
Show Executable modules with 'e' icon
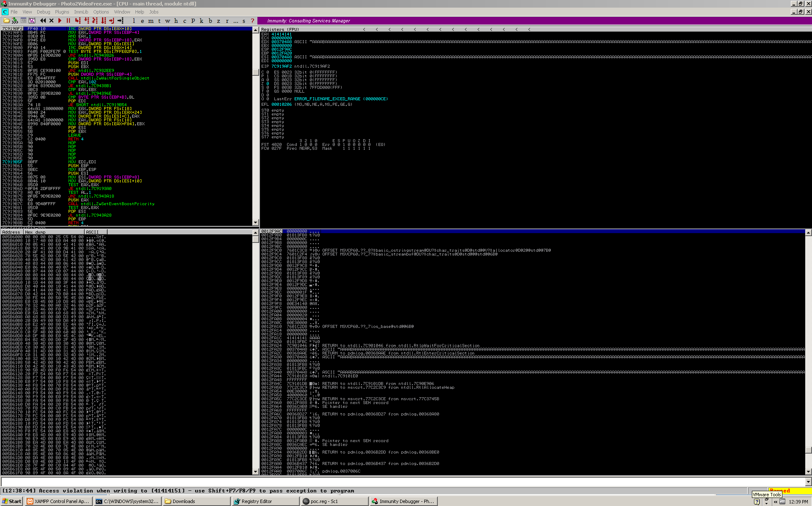click(142, 21)
